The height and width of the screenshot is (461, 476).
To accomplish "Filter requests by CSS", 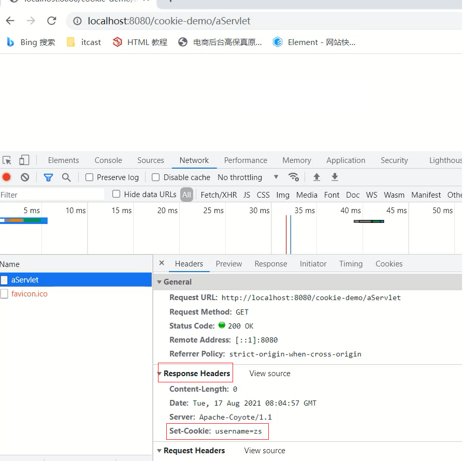I will (263, 195).
